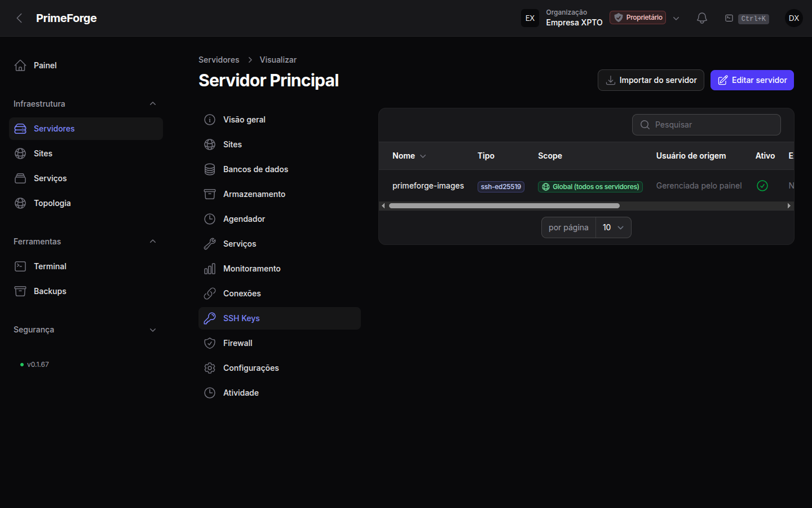Click Usuário de origem column header

click(691, 156)
